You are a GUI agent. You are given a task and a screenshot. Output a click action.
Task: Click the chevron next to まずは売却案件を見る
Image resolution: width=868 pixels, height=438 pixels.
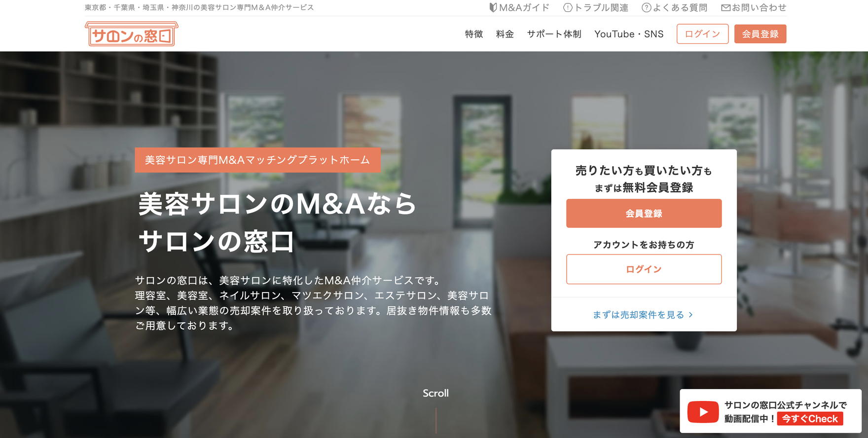click(690, 315)
